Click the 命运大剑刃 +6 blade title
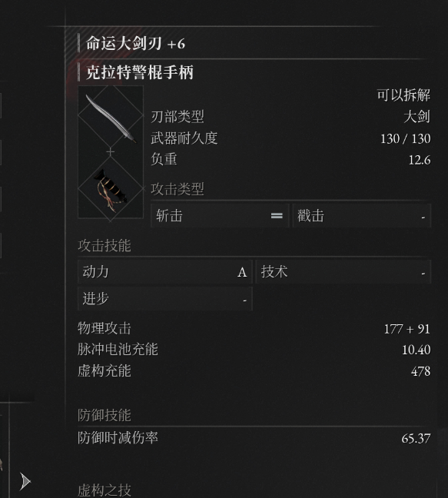The width and height of the screenshot is (448, 498). pyautogui.click(x=135, y=43)
